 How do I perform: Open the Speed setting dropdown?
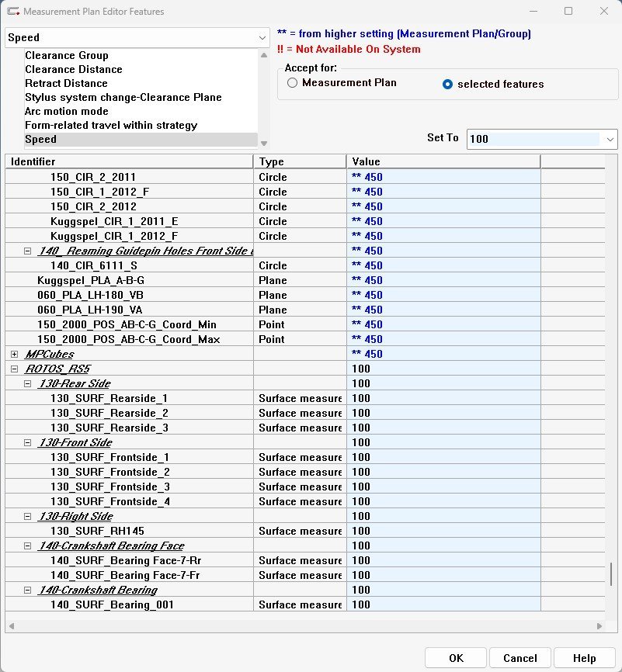[x=262, y=37]
